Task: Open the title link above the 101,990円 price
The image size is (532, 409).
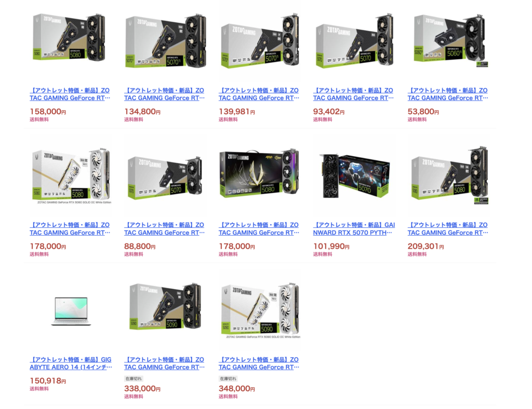Action: [354, 229]
